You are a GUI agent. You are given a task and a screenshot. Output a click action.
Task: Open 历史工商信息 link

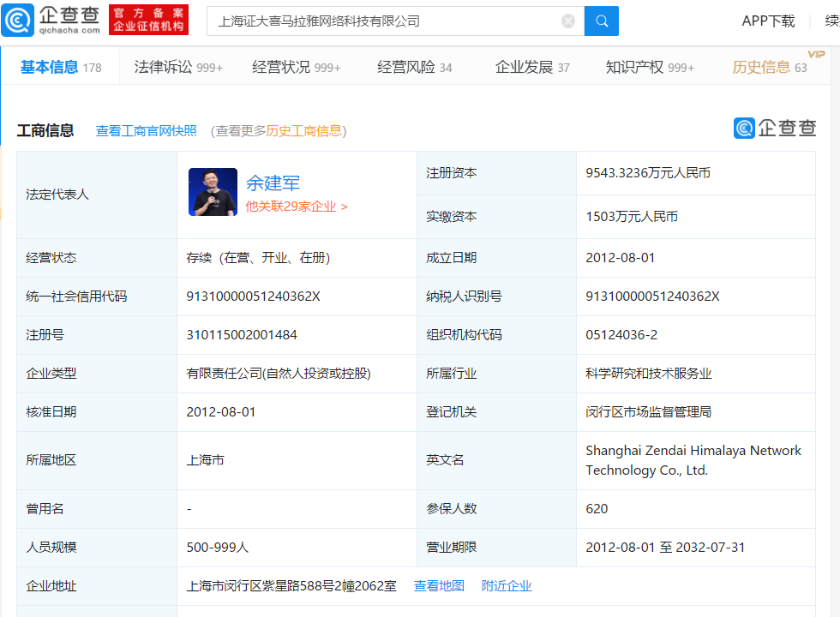click(x=303, y=131)
